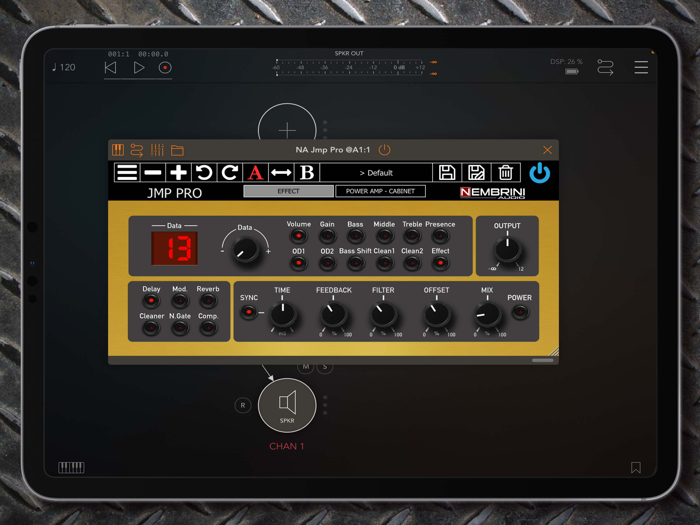Viewport: 700px width, 525px height.
Task: Open the keyboard icon in plugin title bar
Action: pos(118,150)
